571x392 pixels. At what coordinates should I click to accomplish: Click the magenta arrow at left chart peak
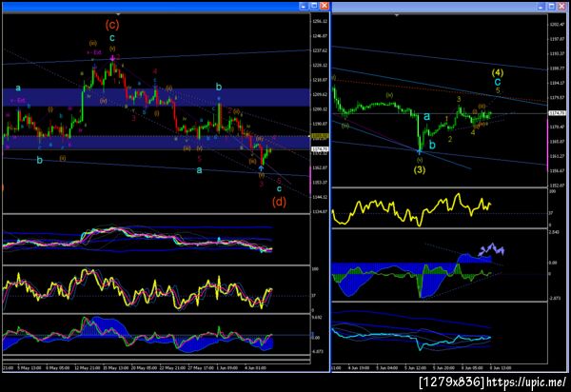click(113, 57)
